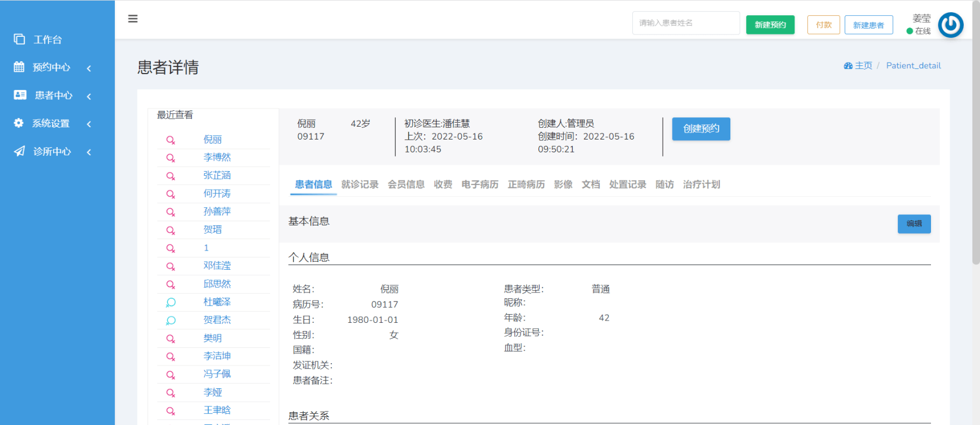Expand the 诊所中心 menu chevron
The width and height of the screenshot is (980, 425).
[89, 152]
